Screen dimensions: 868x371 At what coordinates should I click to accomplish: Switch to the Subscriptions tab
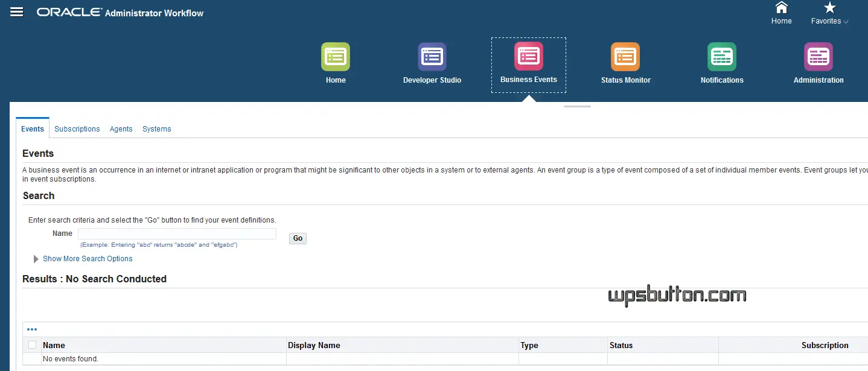(77, 129)
